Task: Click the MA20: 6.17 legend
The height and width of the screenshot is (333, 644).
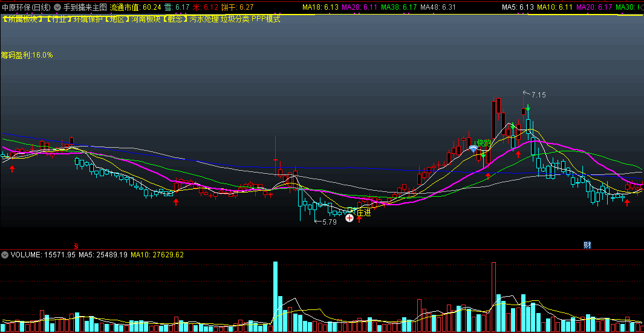Action: [x=594, y=7]
